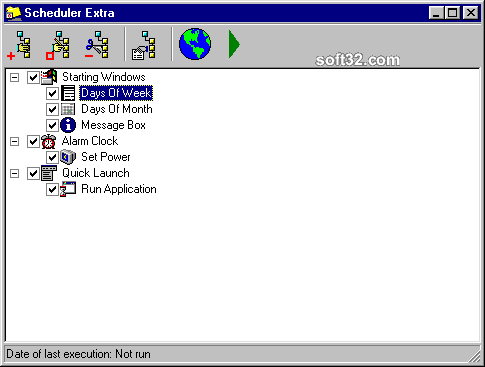
Task: Click the edit task toolbar icon
Action: 58,45
